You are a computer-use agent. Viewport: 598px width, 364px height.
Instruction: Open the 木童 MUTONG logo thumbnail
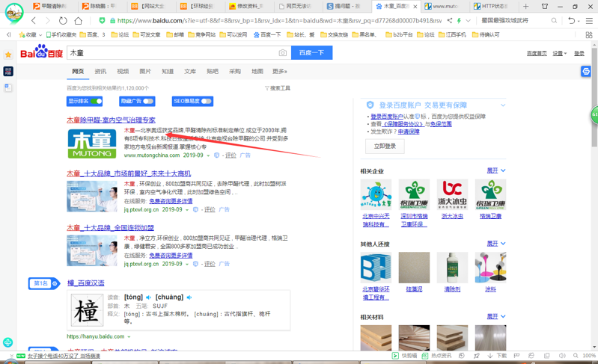(x=92, y=144)
